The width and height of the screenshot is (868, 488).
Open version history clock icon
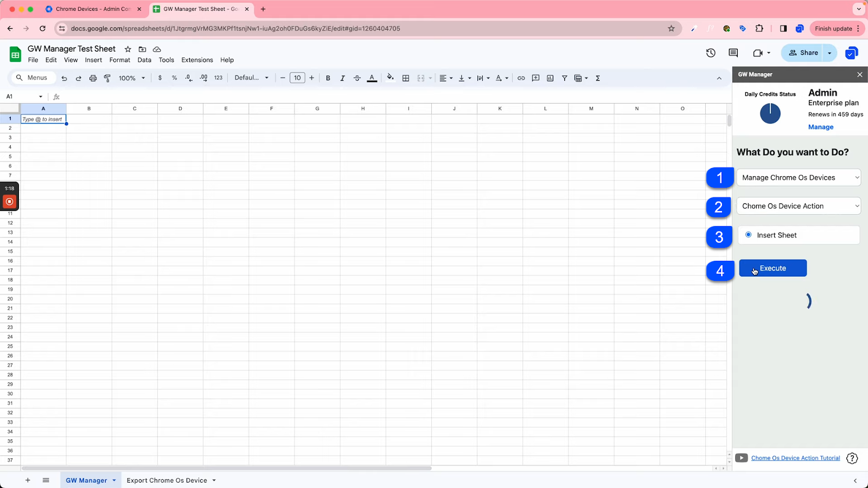(x=711, y=53)
